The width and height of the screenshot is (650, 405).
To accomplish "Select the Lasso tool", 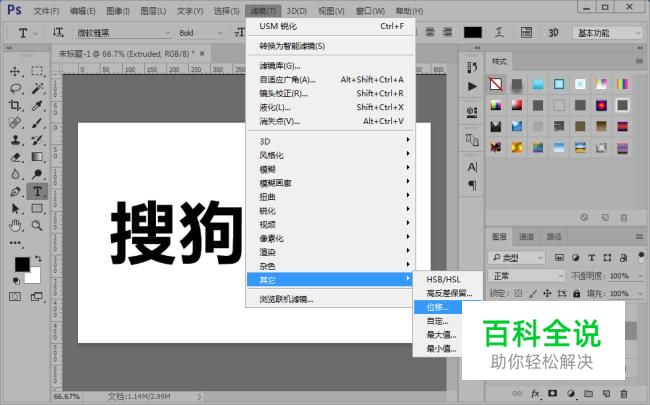I will (x=15, y=88).
